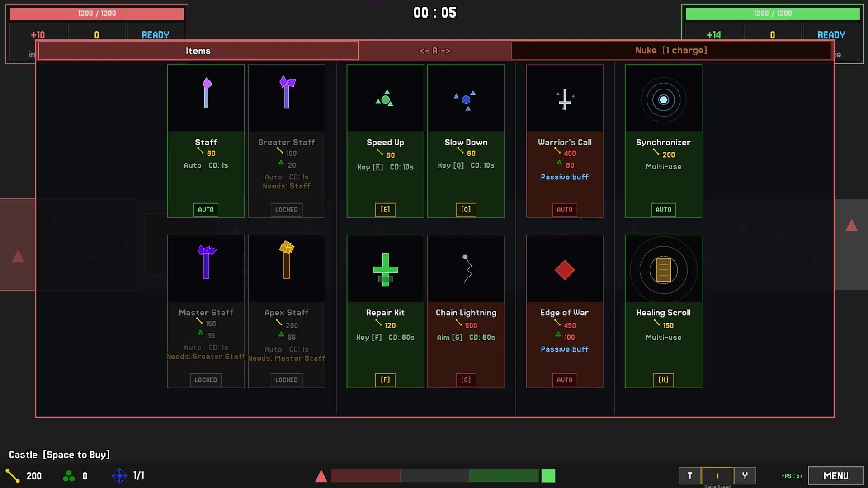Click the red triangle on right lane
Image resolution: width=868 pixels, height=488 pixels.
[852, 225]
